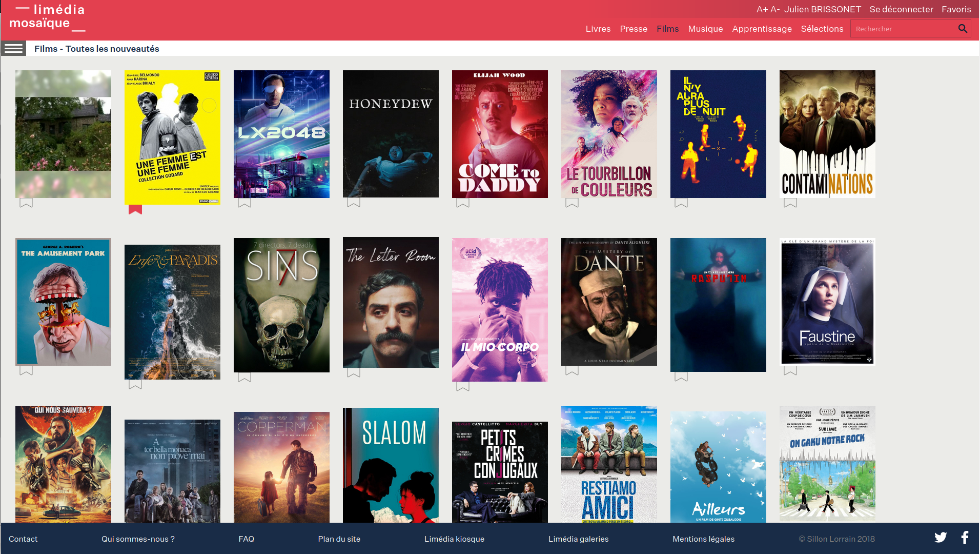Open the Qui sommes-nous ? link

click(138, 539)
